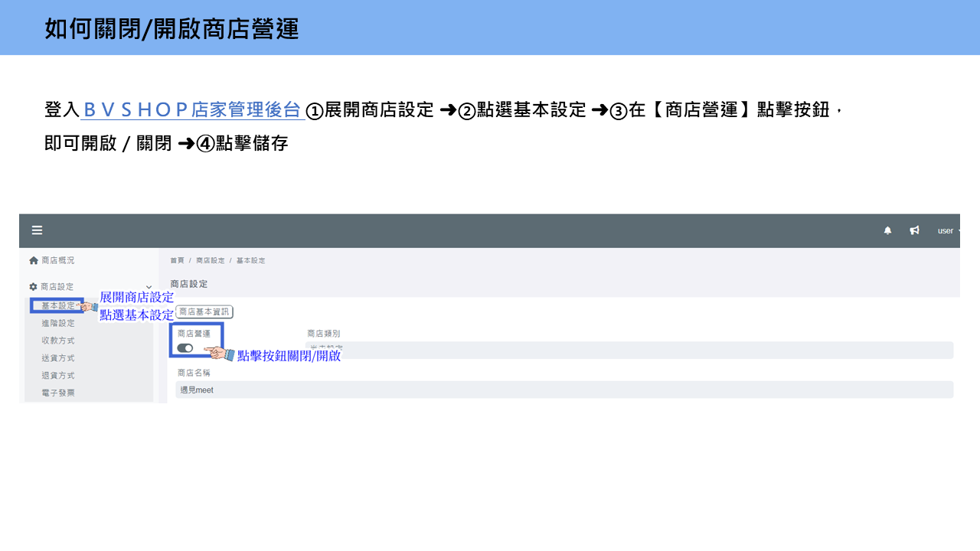Toggle the 商店營運 switch
This screenshot has width=980, height=551.
(x=185, y=348)
